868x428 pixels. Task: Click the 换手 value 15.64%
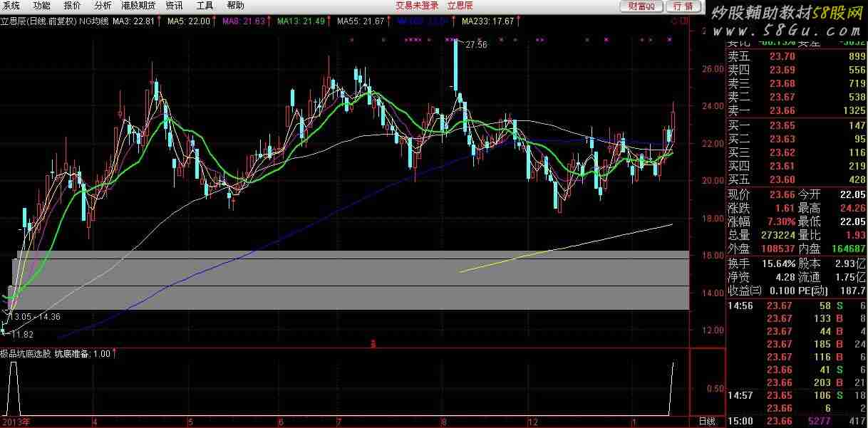(777, 263)
